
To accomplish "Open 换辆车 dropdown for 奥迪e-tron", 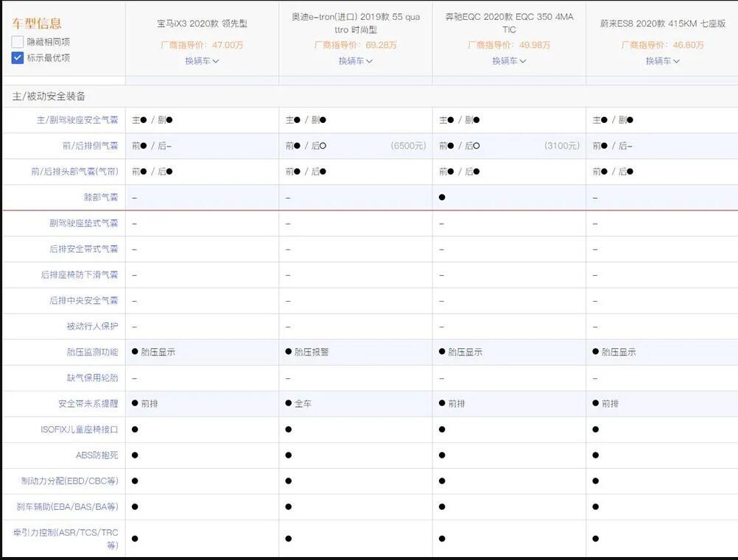I will point(355,61).
